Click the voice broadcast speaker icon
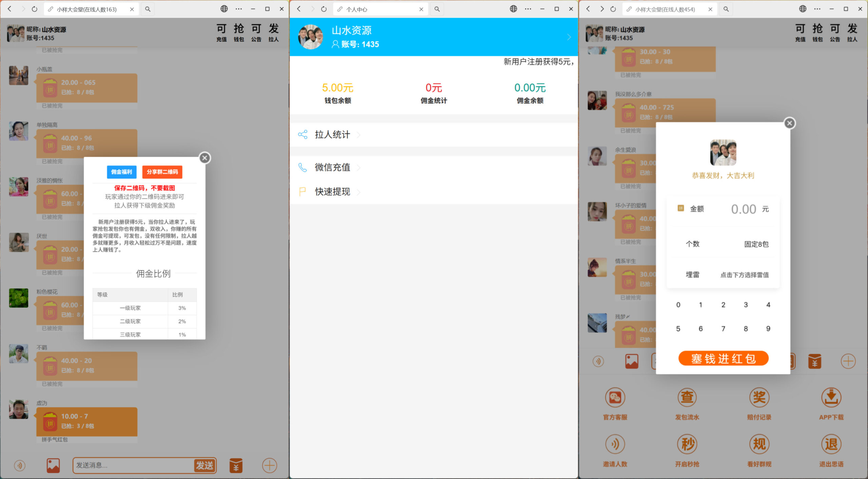This screenshot has width=868, height=479. (19, 465)
